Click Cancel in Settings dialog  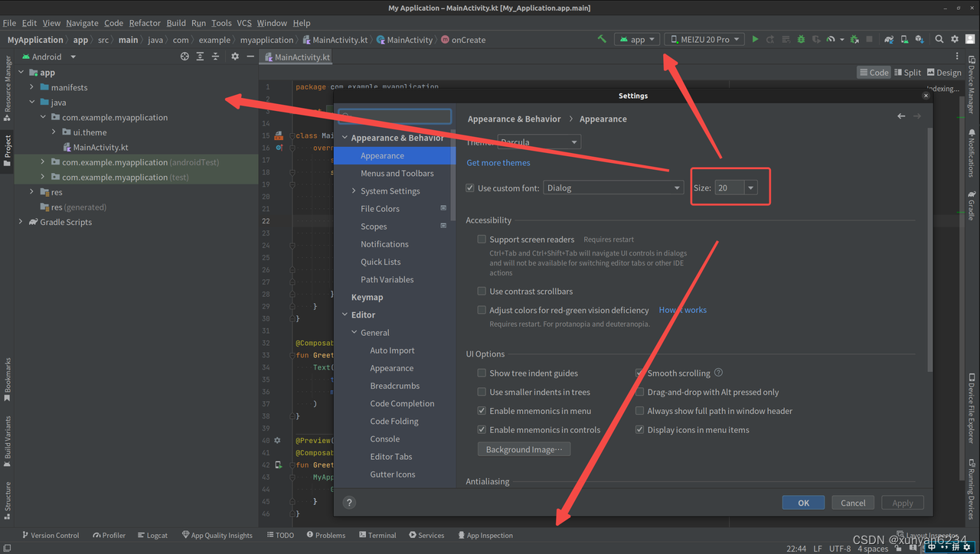(853, 503)
